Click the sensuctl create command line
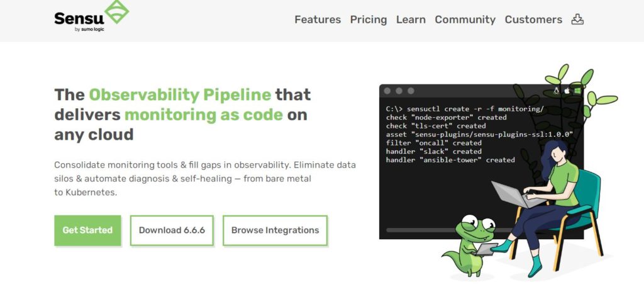Viewport: 644px width, 289px height. 465,109
